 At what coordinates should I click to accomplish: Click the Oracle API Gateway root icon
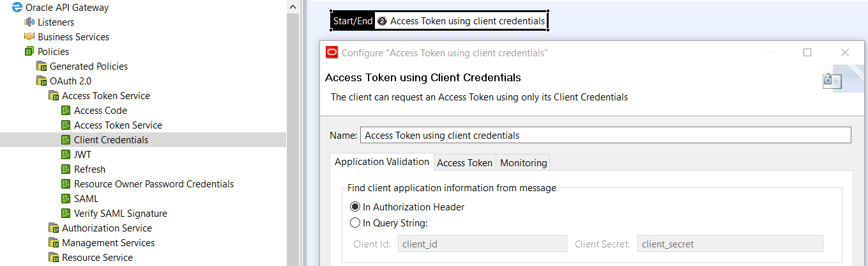[18, 8]
